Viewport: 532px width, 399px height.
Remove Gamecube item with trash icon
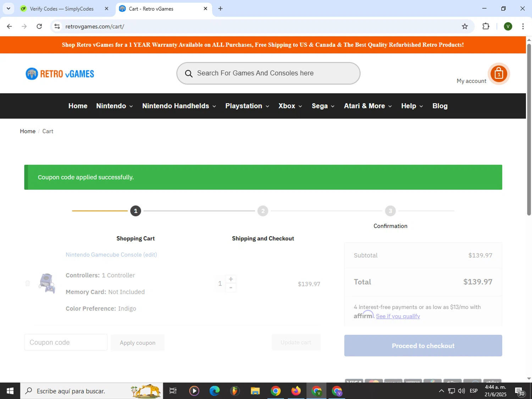point(28,283)
